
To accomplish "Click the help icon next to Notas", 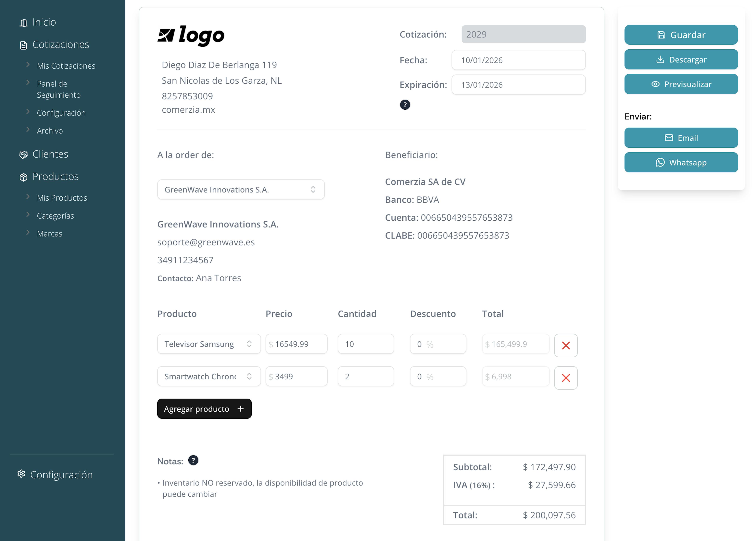I will click(193, 460).
